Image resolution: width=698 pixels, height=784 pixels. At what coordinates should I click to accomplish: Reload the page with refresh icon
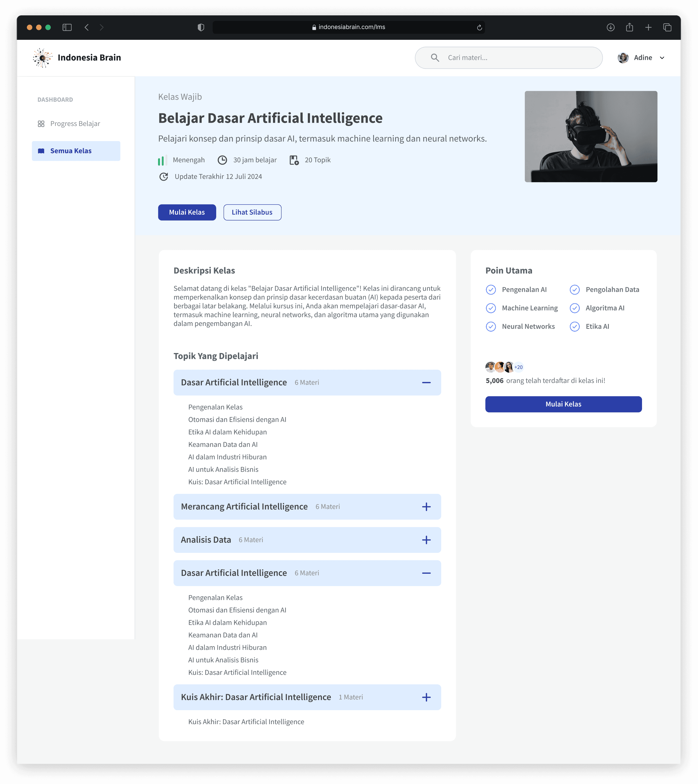point(479,27)
